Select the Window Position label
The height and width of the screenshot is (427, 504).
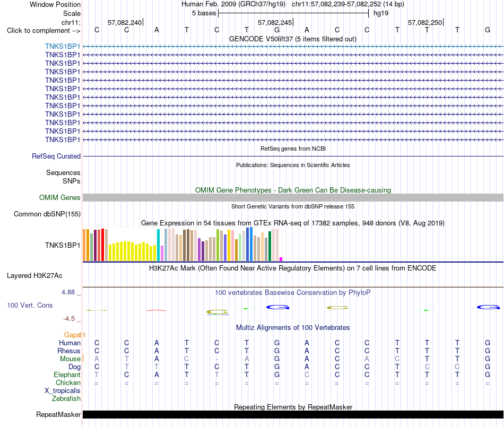point(55,4)
